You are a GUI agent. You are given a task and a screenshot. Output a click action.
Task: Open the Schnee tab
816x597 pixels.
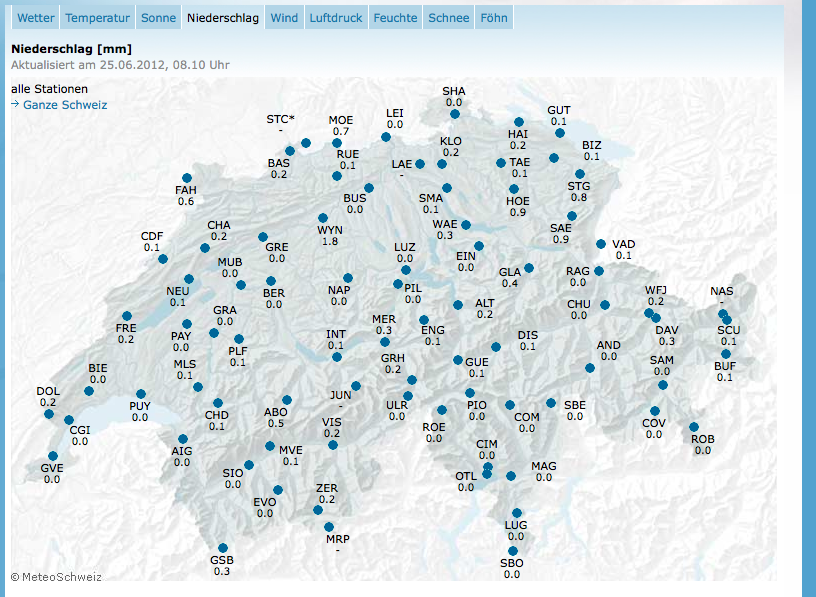(449, 18)
